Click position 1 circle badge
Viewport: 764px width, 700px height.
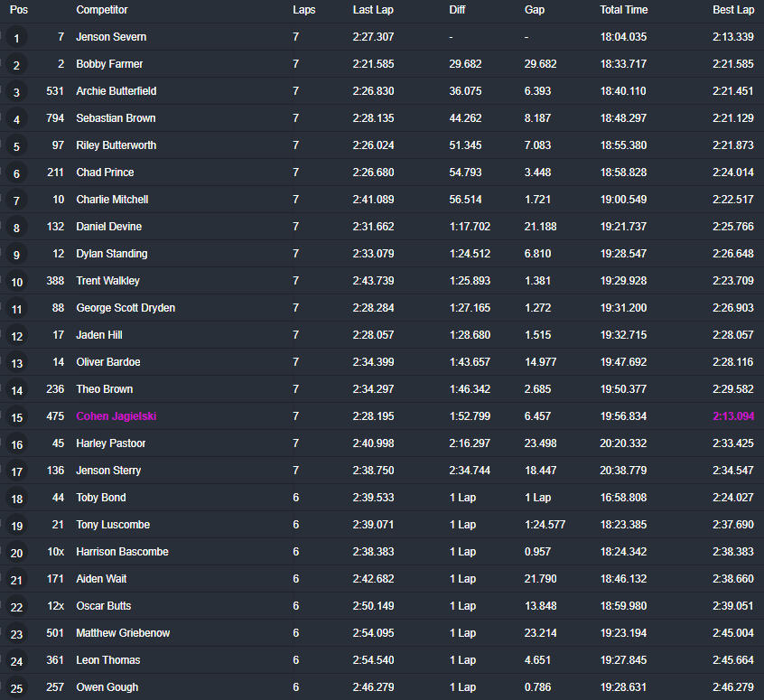(16, 38)
